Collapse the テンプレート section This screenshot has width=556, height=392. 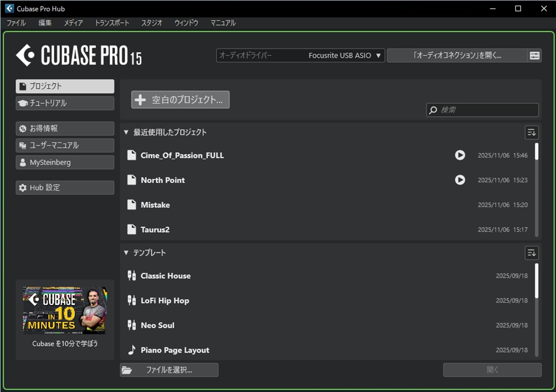[x=126, y=253]
